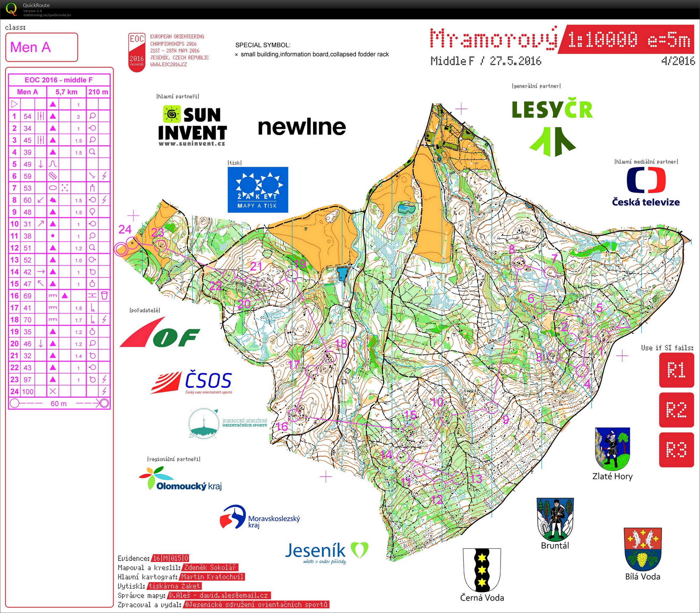This screenshot has width=700, height=613.
Task: Open the matstroeng.se/quickroute/sv link
Action: pyautogui.click(x=47, y=15)
